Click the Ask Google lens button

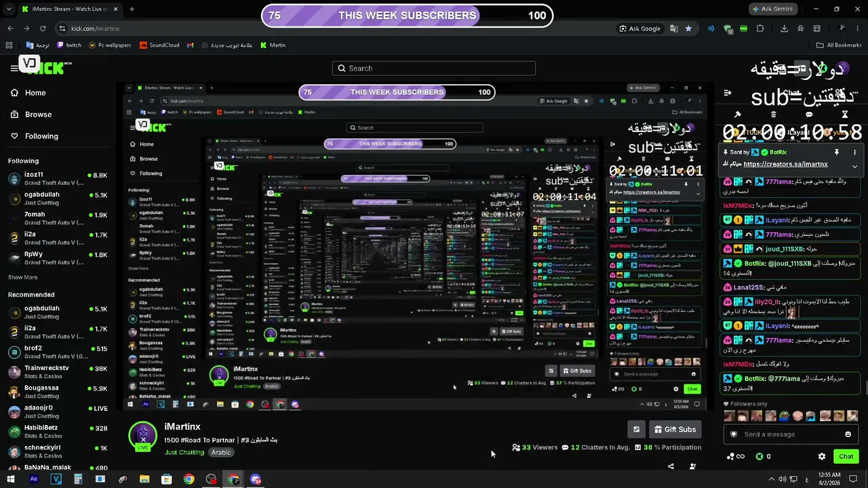[x=640, y=28]
